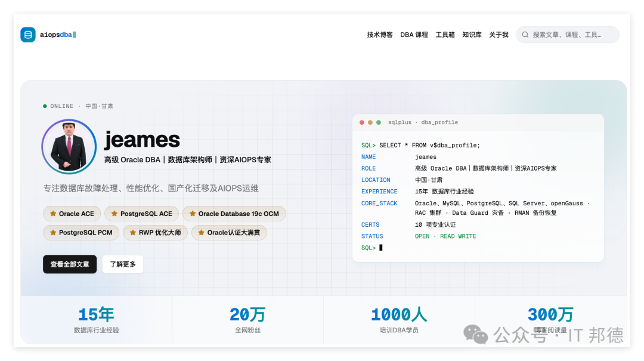This screenshot has height=361, width=644.
Task: Open the 关于我 page link
Action: [x=499, y=35]
